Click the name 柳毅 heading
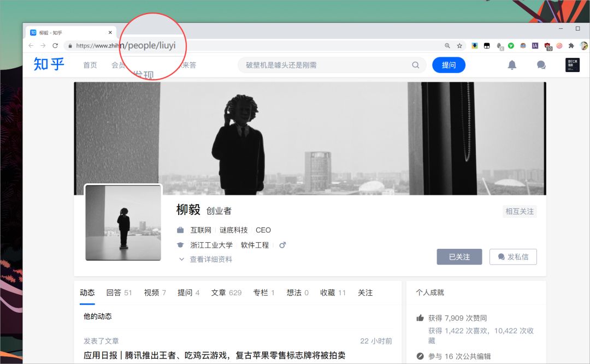 tap(188, 210)
